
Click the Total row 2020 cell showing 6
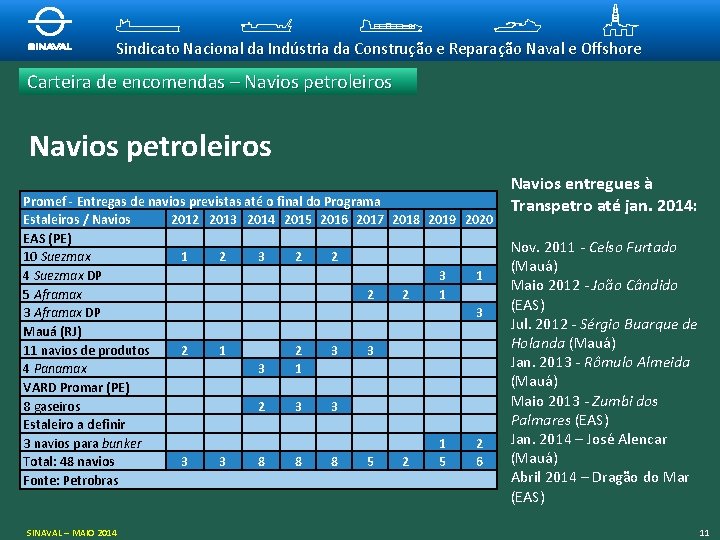[479, 461]
